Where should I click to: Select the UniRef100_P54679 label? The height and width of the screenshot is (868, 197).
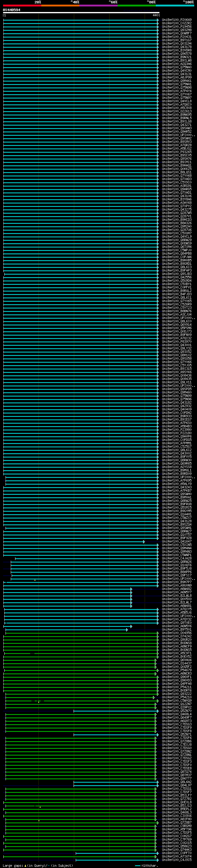pyautogui.click(x=176, y=670)
